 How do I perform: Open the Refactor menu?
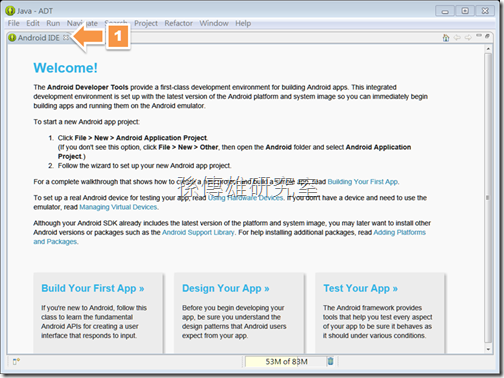tap(178, 23)
